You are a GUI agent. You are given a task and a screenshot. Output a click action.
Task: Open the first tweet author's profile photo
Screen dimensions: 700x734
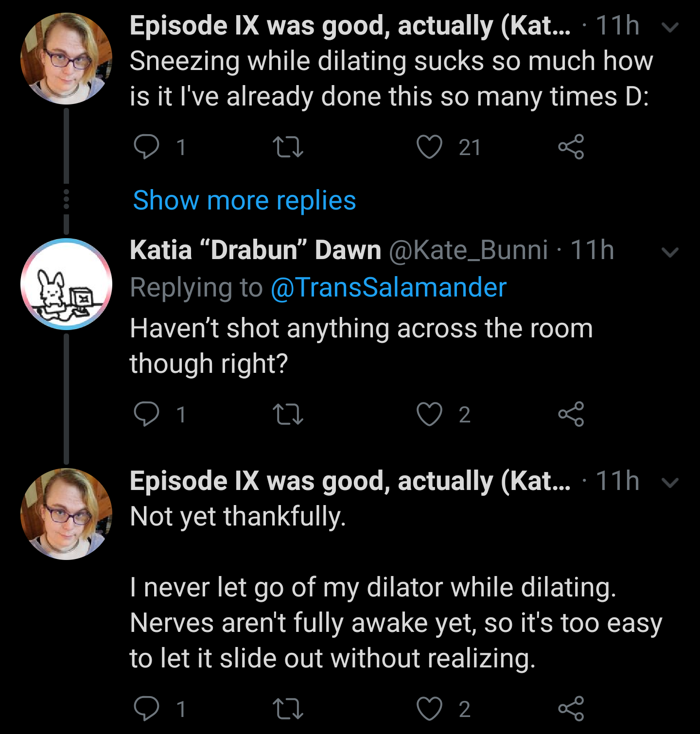point(66,59)
